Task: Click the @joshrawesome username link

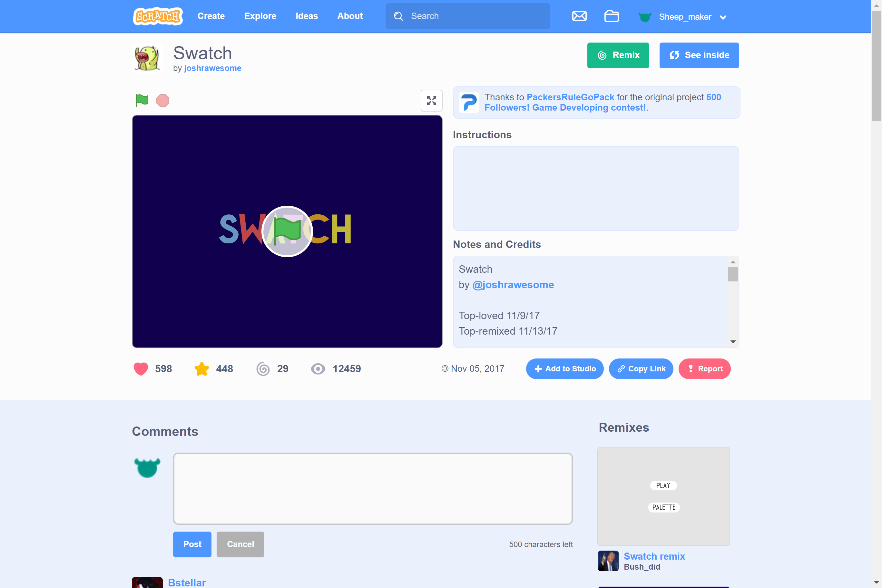Action: click(x=513, y=284)
